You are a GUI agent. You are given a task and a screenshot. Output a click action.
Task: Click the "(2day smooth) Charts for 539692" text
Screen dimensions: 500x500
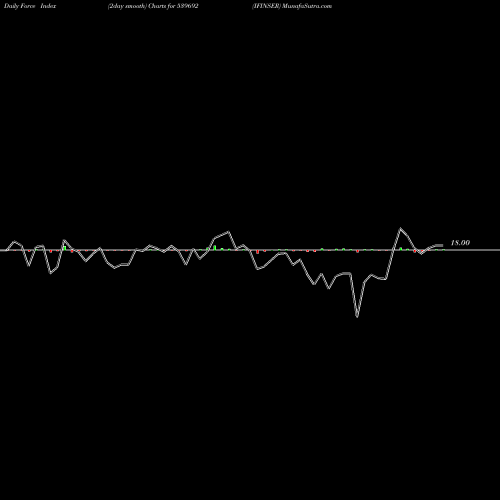tap(153, 6)
